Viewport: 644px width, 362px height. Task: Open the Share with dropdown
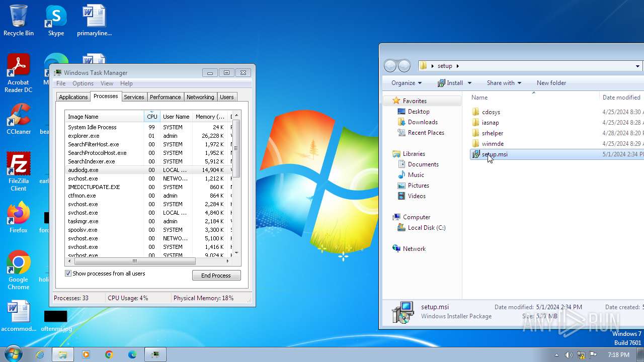(504, 83)
